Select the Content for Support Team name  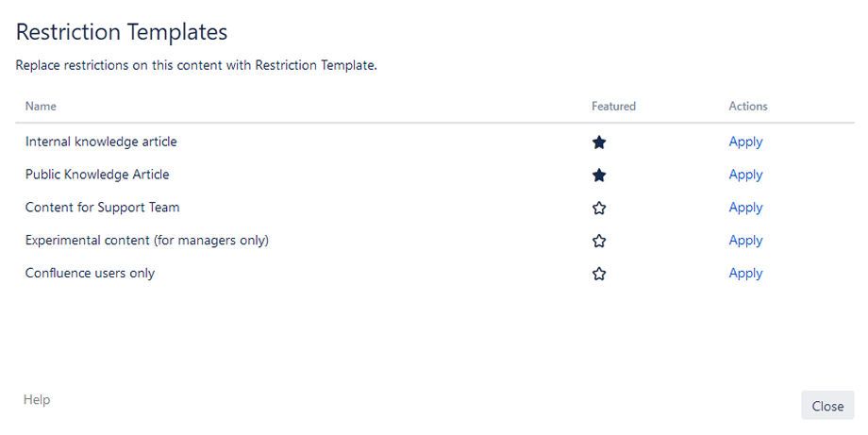coord(103,208)
